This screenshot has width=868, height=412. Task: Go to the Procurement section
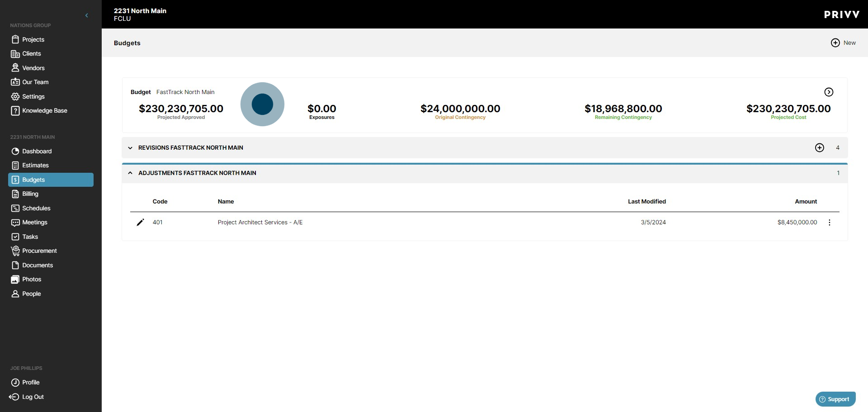click(40, 251)
